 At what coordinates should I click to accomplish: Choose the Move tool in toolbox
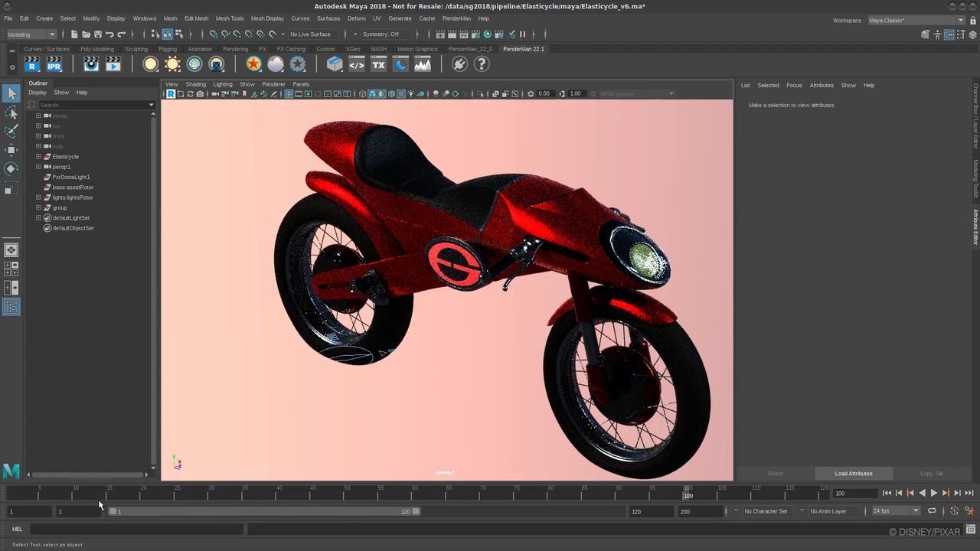(x=11, y=150)
